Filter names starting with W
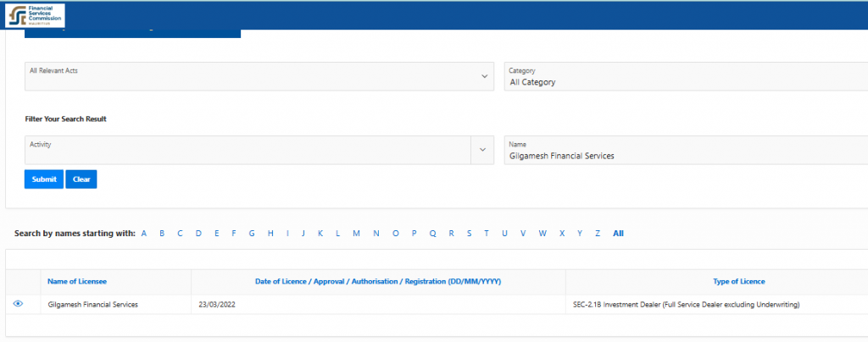 click(x=542, y=233)
